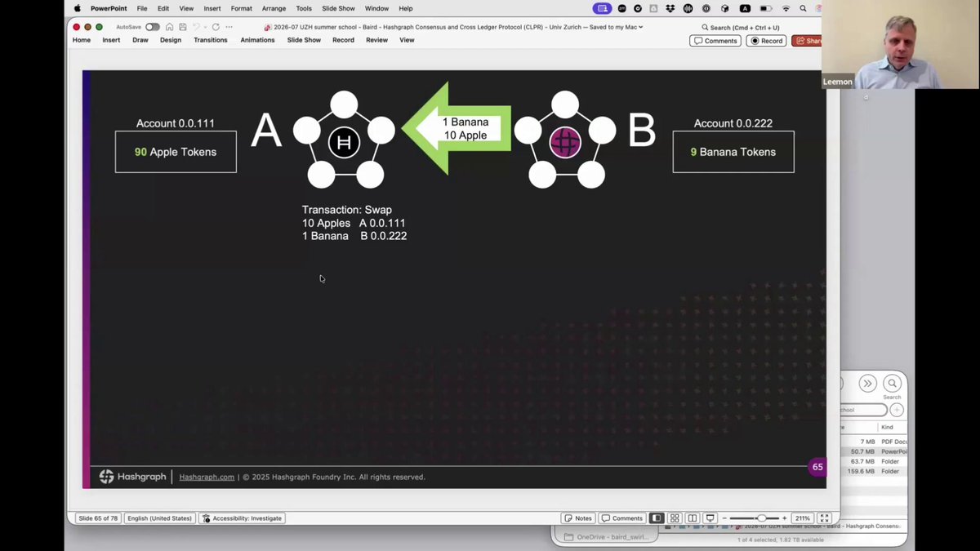Screen dimensions: 980x551
Task: Switch to Slide Sorter view icon
Action: 675,518
